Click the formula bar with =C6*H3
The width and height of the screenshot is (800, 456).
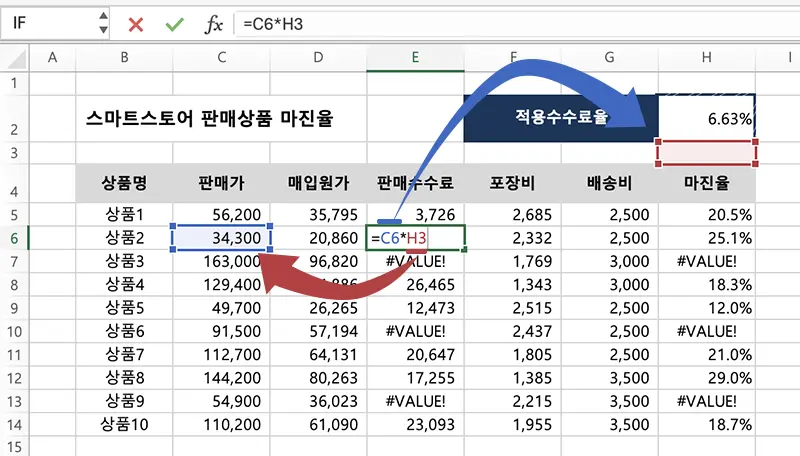(516, 24)
